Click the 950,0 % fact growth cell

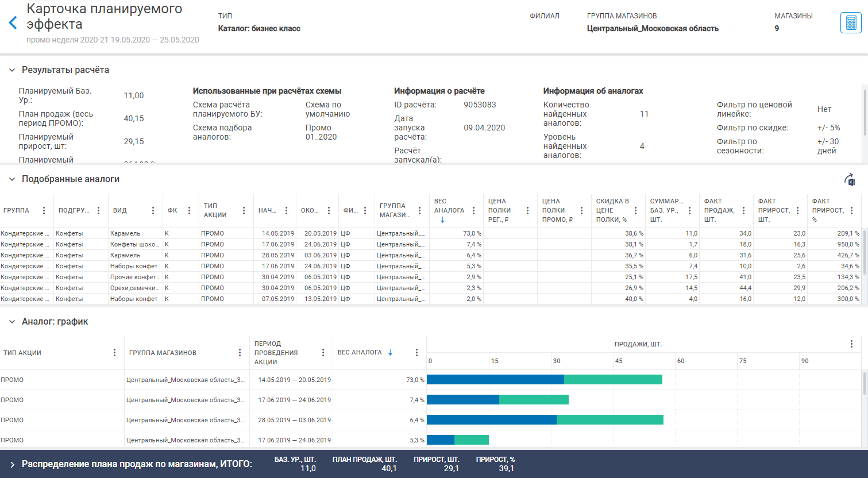point(835,244)
